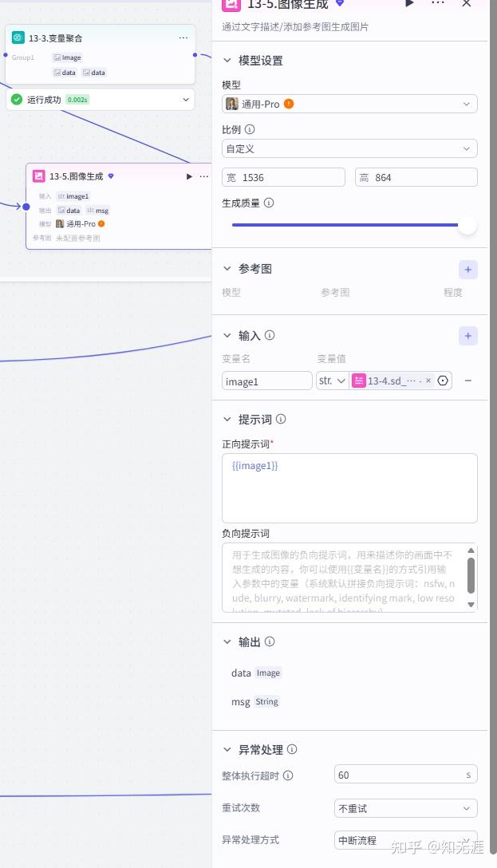Image resolution: width=497 pixels, height=868 pixels.
Task: Show info tooltip for 提示词
Action: pyautogui.click(x=281, y=419)
